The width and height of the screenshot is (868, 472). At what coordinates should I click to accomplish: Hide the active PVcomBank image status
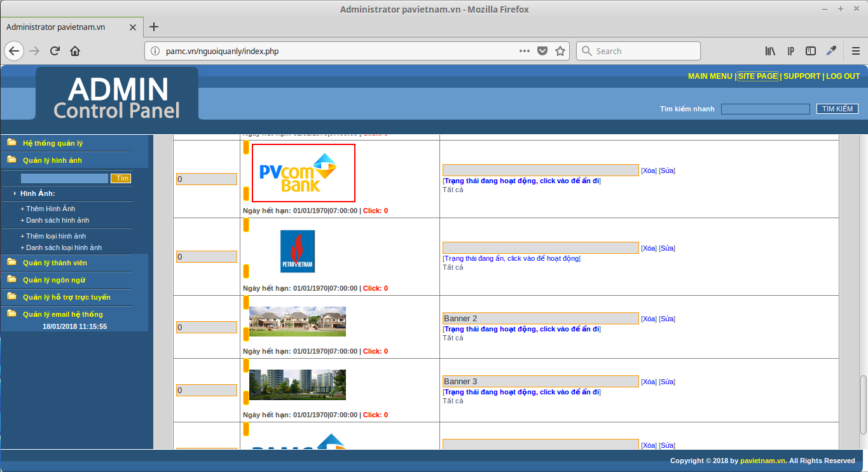click(x=521, y=181)
